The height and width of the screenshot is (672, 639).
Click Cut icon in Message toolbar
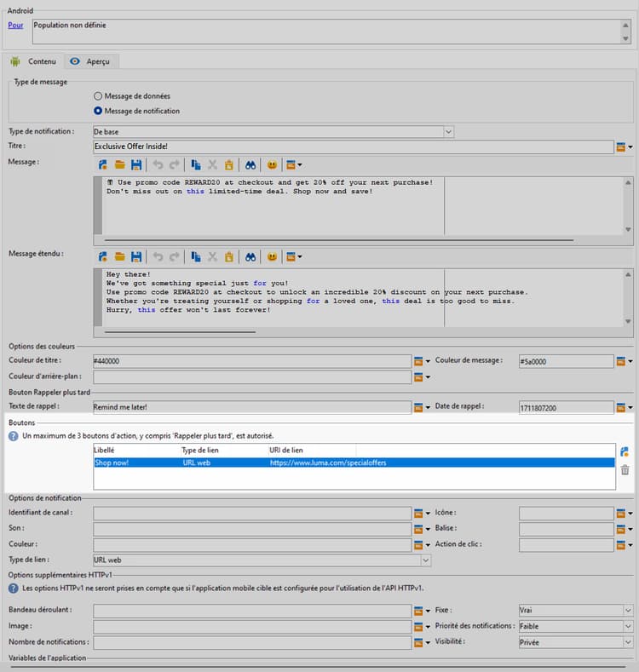click(x=212, y=165)
